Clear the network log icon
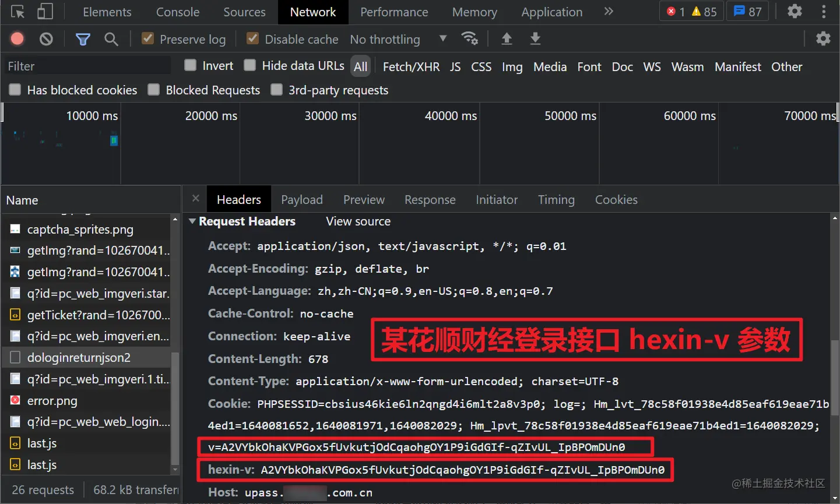This screenshot has width=840, height=504. coord(46,39)
